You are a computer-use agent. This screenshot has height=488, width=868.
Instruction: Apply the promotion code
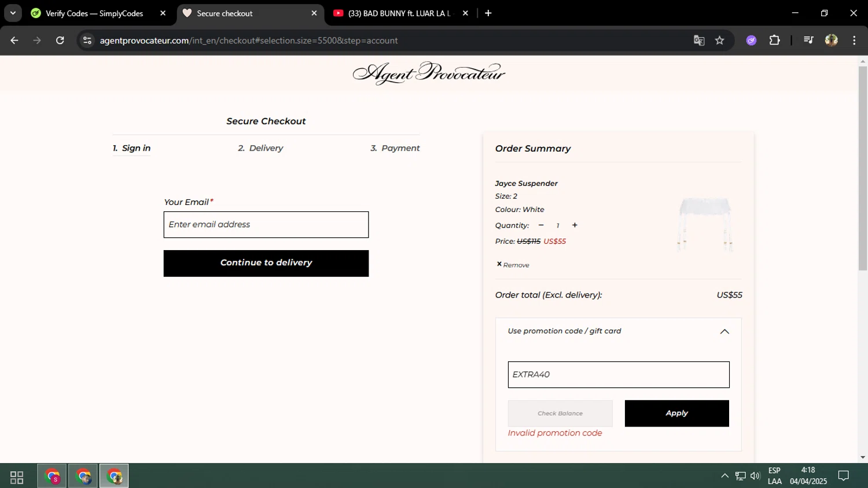[x=677, y=413]
